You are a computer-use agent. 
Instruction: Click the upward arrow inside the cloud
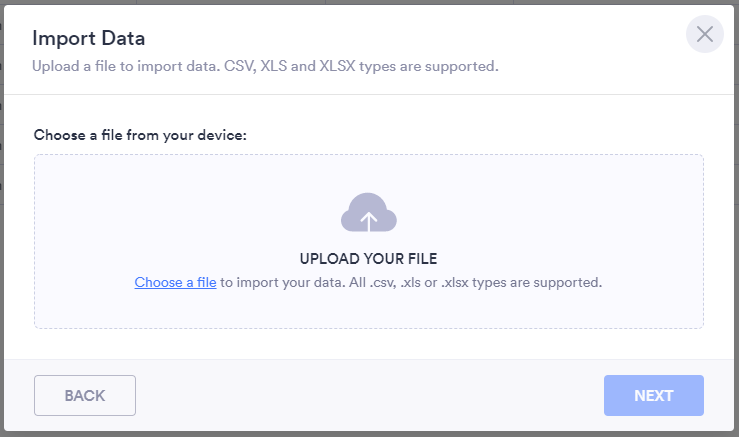coord(369,219)
